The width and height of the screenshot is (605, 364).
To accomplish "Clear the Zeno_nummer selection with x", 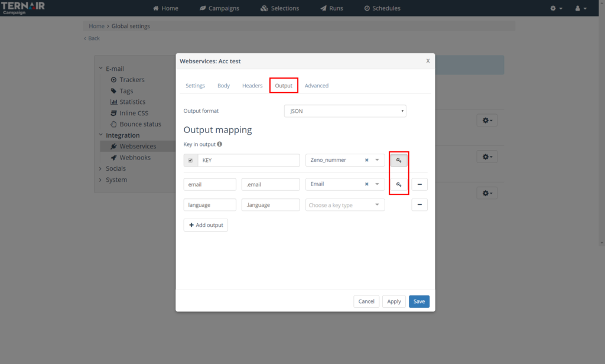I will point(366,160).
